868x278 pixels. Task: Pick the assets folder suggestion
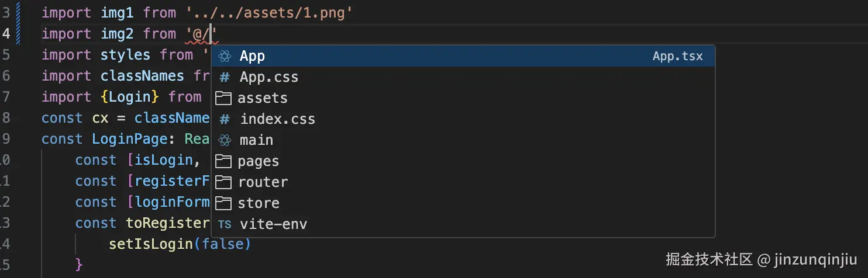click(x=263, y=98)
